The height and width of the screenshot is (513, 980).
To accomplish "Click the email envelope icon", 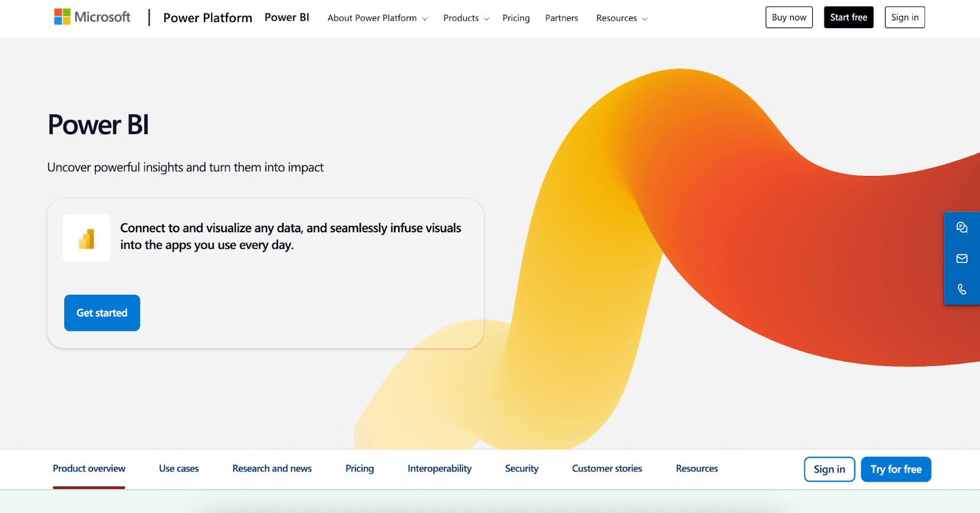I will click(962, 259).
